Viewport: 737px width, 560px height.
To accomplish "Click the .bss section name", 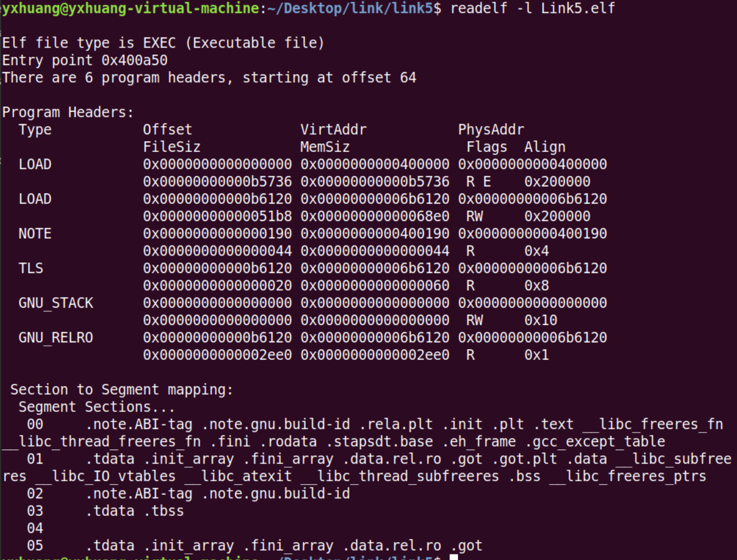I will [524, 476].
